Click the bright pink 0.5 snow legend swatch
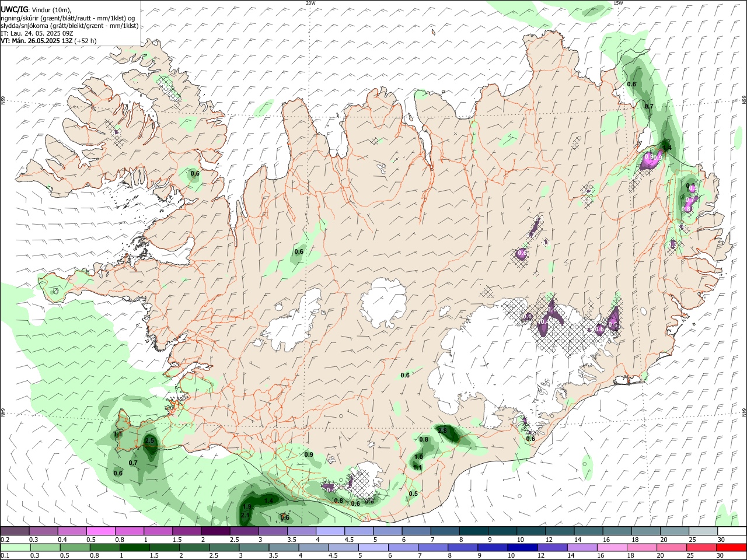Viewport: 747px width, 560px height. [100, 531]
